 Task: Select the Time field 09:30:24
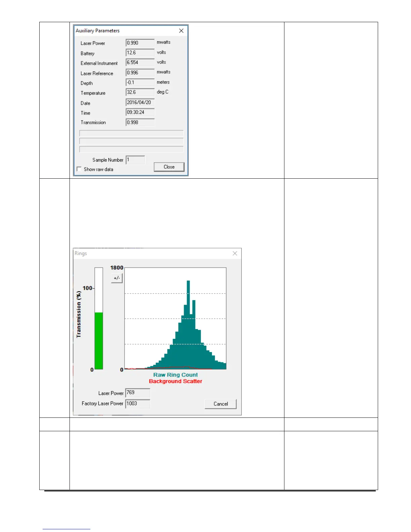tap(140, 112)
